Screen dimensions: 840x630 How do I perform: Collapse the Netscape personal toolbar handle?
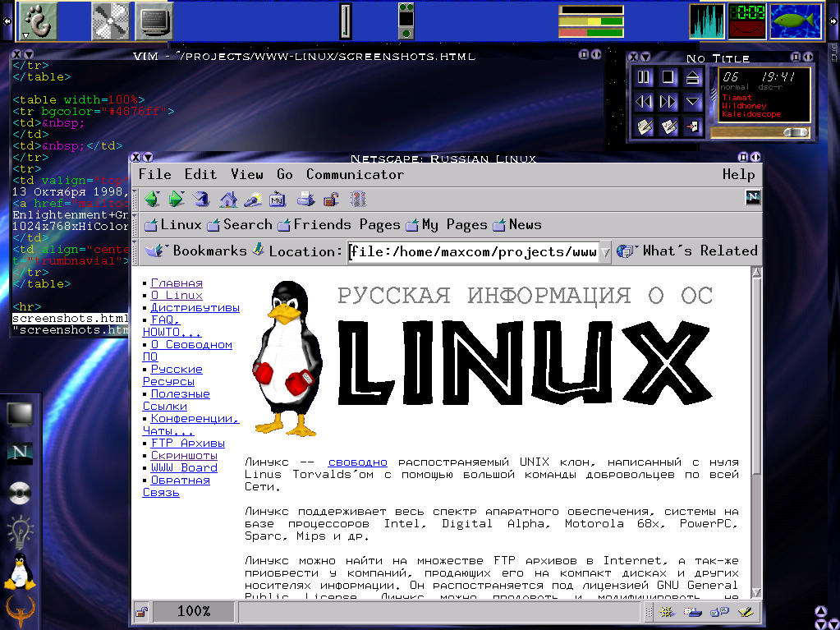point(135,224)
